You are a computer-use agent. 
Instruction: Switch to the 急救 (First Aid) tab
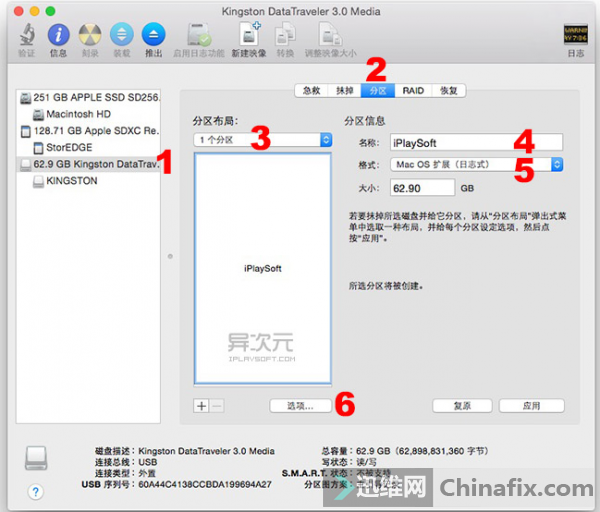tap(311, 91)
